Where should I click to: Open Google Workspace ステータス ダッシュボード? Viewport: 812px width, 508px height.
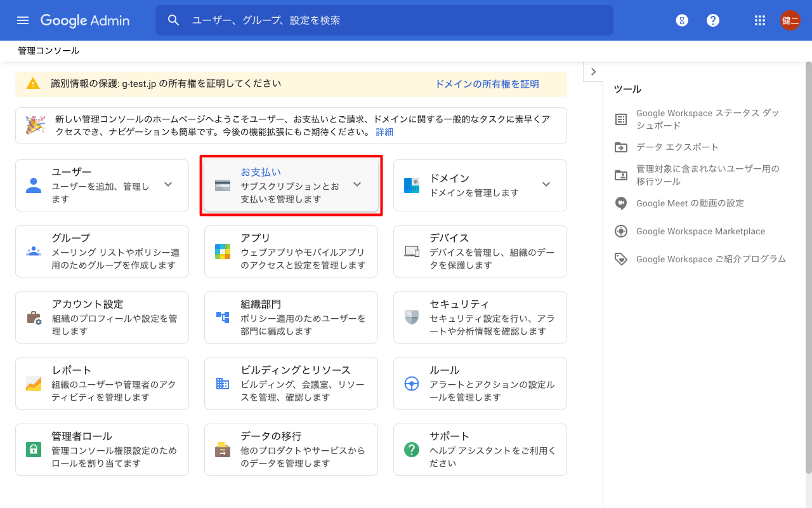(x=707, y=119)
